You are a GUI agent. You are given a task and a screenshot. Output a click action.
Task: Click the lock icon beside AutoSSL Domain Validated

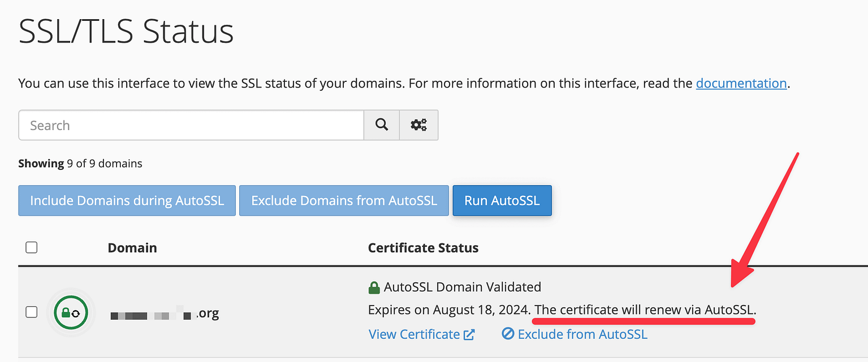pos(374,287)
